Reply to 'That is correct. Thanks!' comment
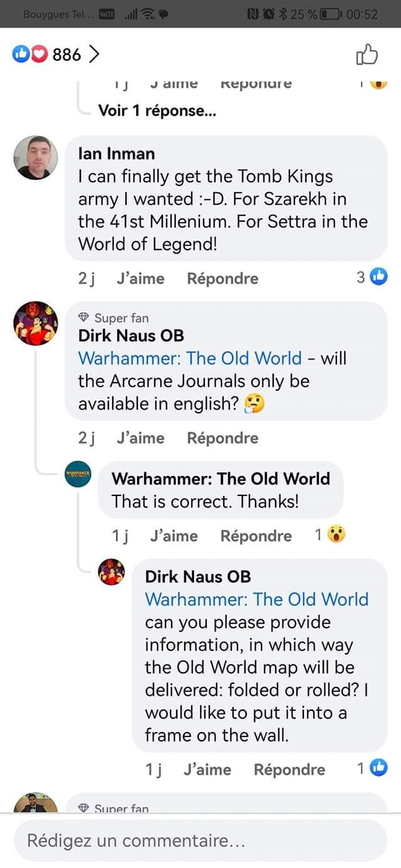401x868 pixels. point(256,536)
